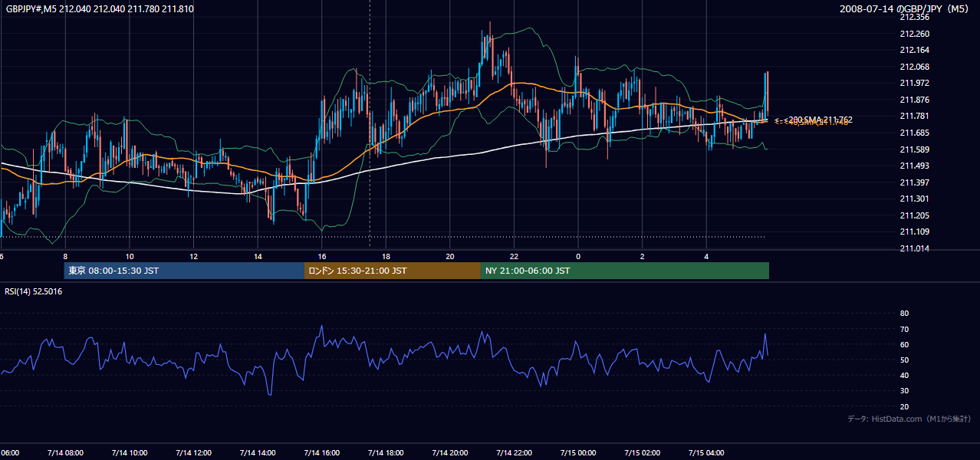Click hour label 22 under price chart
Viewport: 980px width, 460px height.
coord(514,256)
